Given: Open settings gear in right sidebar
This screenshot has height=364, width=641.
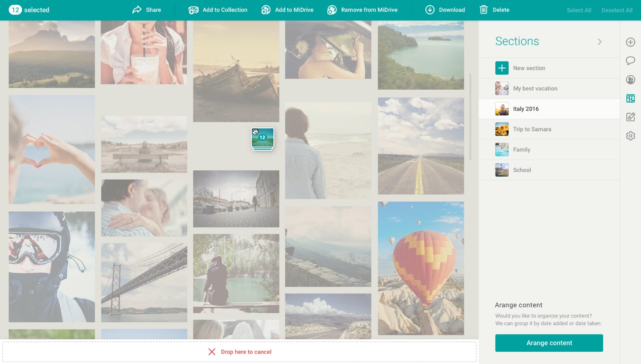Looking at the screenshot, I should point(630,136).
